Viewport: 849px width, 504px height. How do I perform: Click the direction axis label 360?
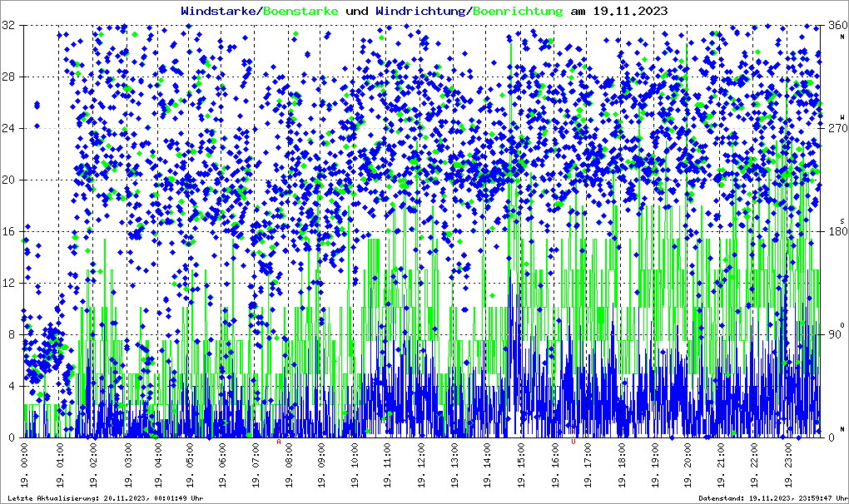(837, 26)
